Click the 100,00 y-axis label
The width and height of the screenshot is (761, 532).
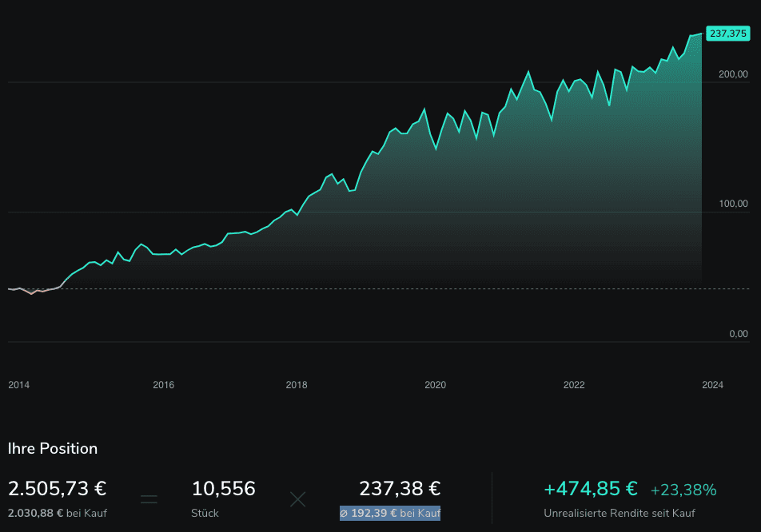[x=733, y=204]
